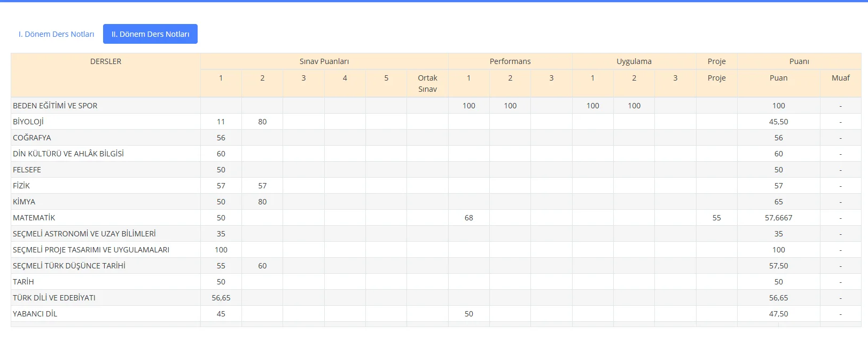This screenshot has width=868, height=341.
Task: Click Fizik second exam score 57
Action: (x=262, y=186)
